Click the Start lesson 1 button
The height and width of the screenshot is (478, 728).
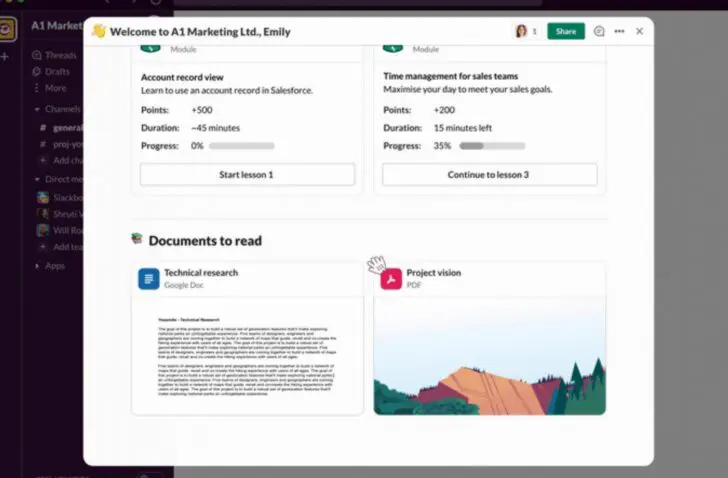point(247,174)
